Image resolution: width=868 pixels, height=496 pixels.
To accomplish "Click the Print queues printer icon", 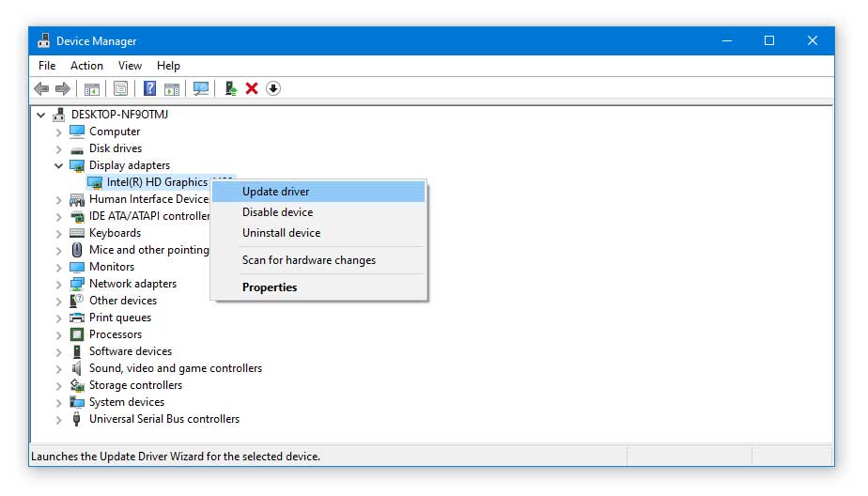I will 77,318.
